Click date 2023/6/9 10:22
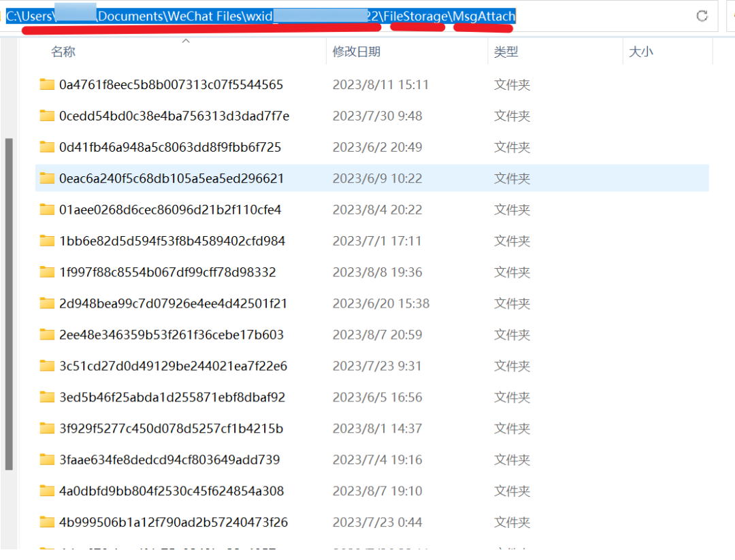 377,178
